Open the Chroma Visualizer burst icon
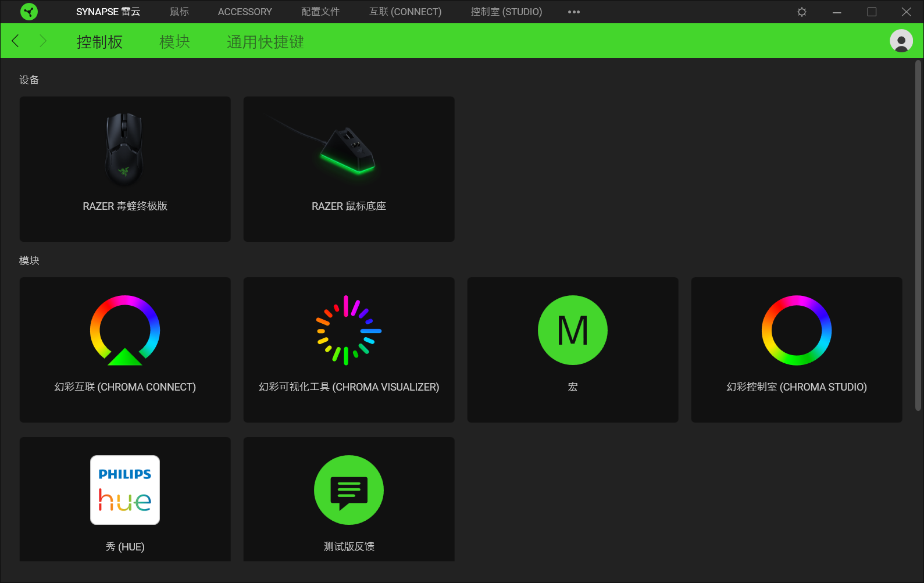Screen dimensions: 924x583 (x=349, y=330)
